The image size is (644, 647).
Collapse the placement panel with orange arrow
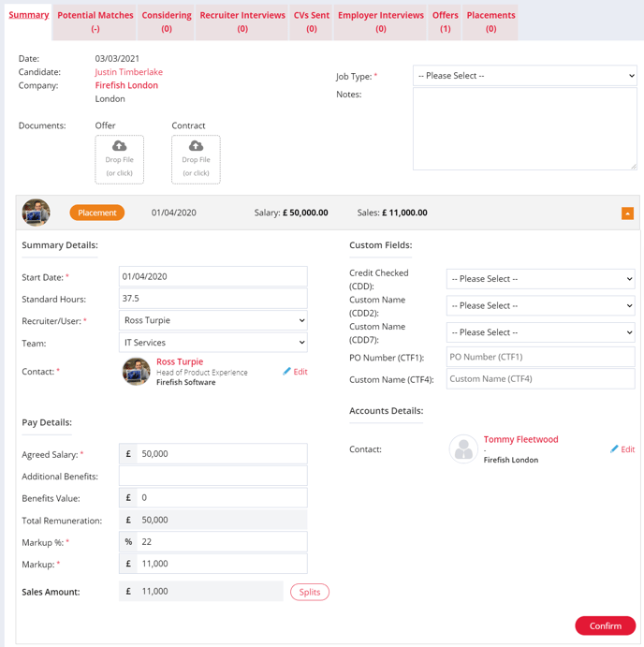click(x=627, y=213)
